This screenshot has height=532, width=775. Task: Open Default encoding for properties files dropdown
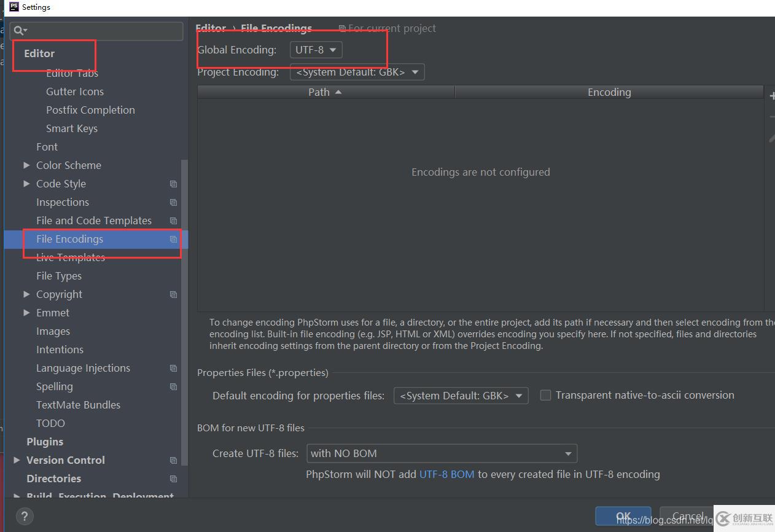click(461, 396)
